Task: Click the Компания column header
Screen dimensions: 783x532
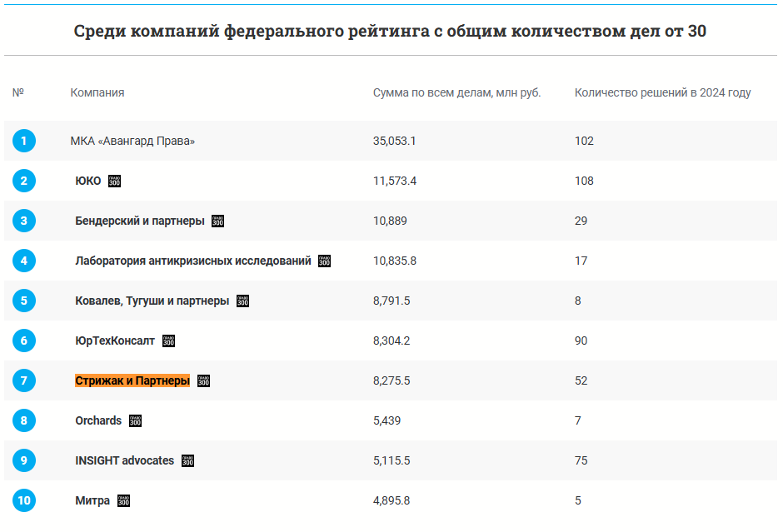Action: pyautogui.click(x=97, y=92)
